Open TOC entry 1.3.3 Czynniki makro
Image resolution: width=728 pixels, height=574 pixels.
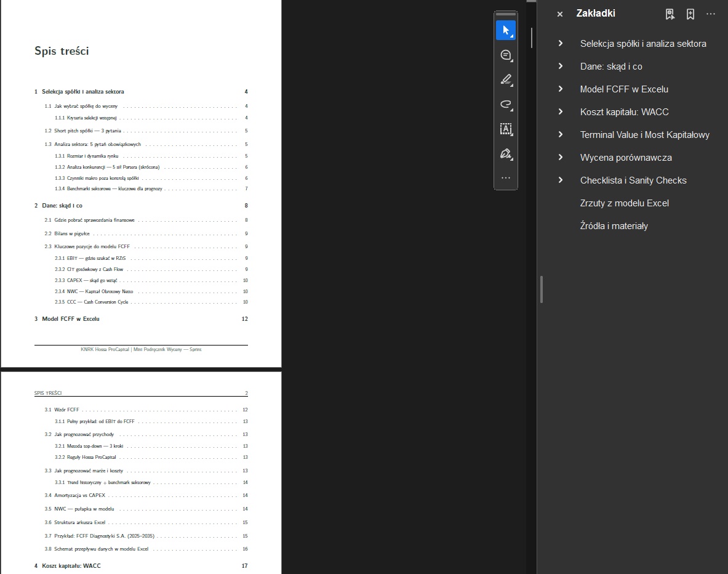point(151,178)
